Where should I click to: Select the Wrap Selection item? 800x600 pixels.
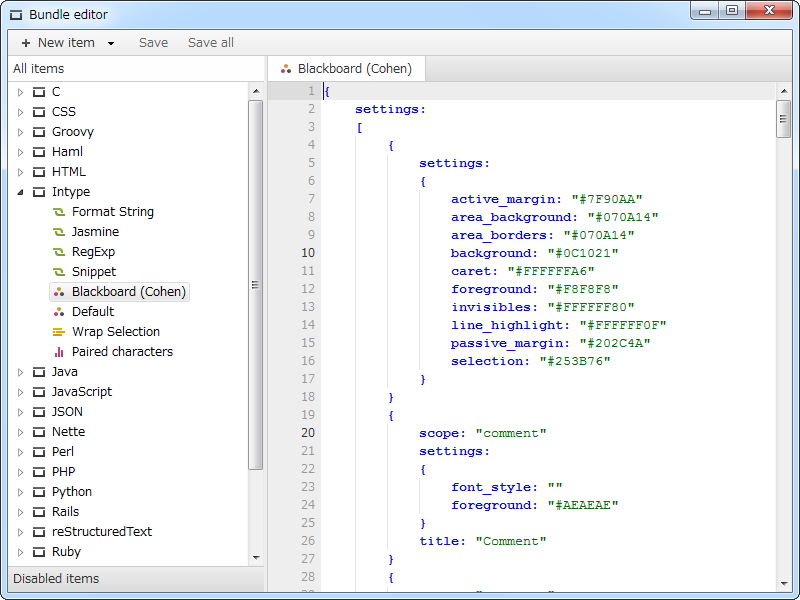pos(116,332)
